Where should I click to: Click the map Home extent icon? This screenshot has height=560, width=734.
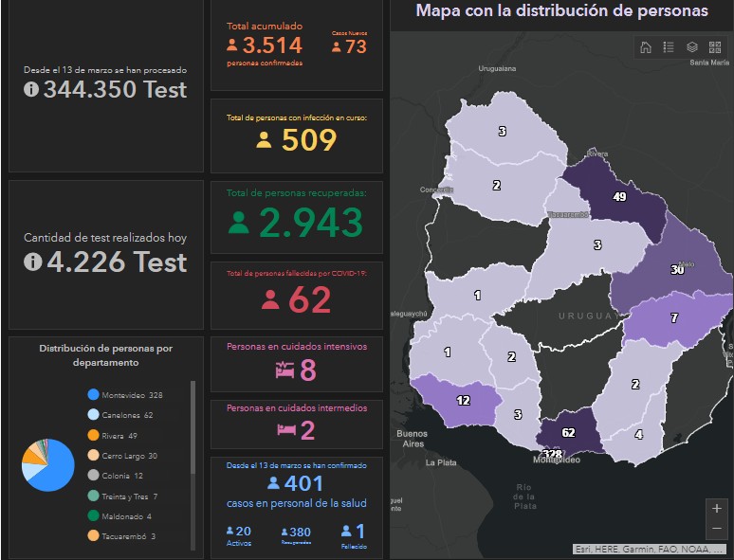click(646, 47)
